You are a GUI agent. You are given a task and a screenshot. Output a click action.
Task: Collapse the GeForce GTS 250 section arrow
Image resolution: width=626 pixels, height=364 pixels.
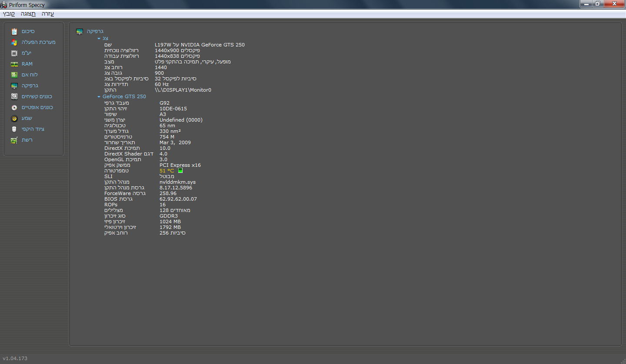(99, 97)
